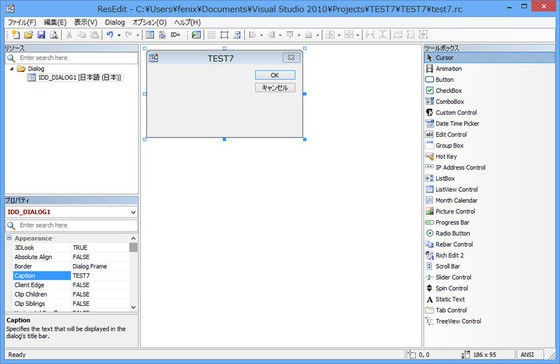Select the Picture Control tool
The width and height of the screenshot is (560, 364).
coord(489,211)
